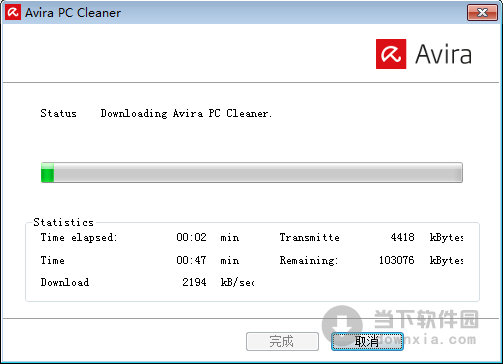
Task: Click the Avira wordmark in header
Action: coord(443,54)
